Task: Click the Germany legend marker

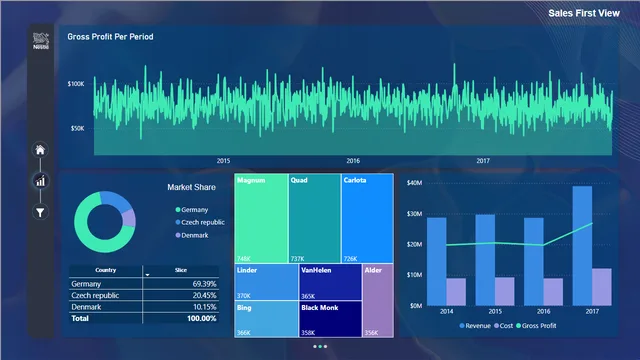Action: coord(178,210)
